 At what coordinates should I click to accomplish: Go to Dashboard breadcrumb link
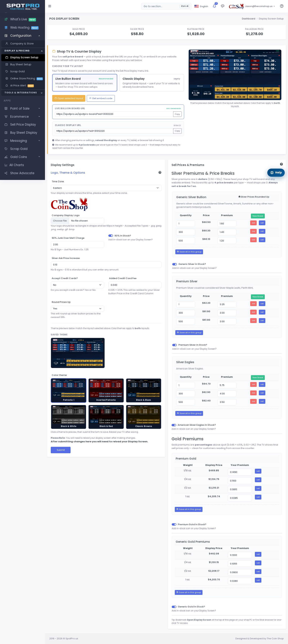coord(248,19)
